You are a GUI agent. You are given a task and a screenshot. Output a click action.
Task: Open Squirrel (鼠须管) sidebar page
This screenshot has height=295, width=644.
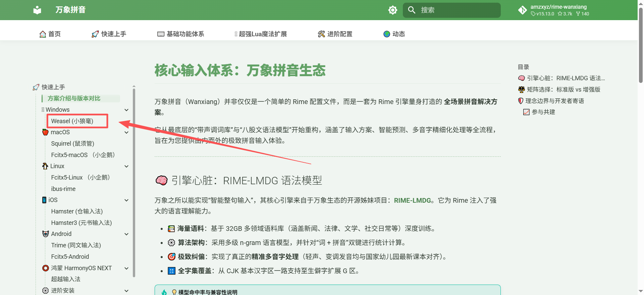[72, 144]
